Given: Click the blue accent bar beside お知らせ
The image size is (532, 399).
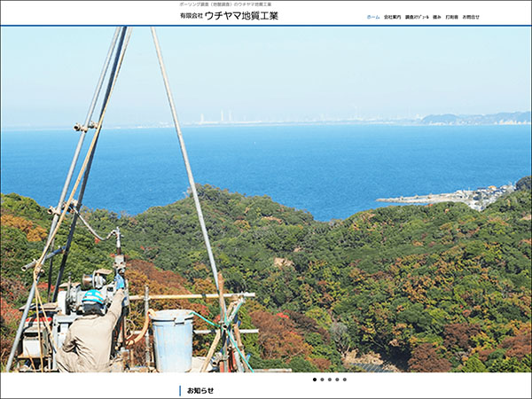Looking at the screenshot, I should (180, 390).
